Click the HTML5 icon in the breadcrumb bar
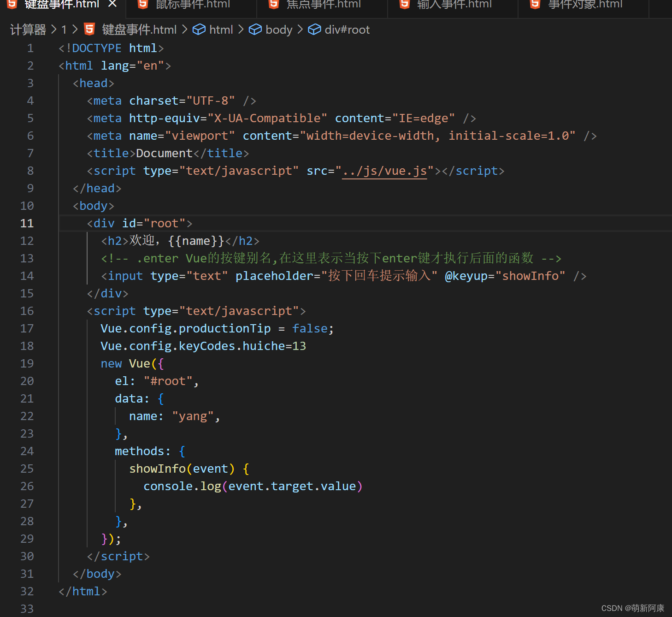 tap(89, 29)
